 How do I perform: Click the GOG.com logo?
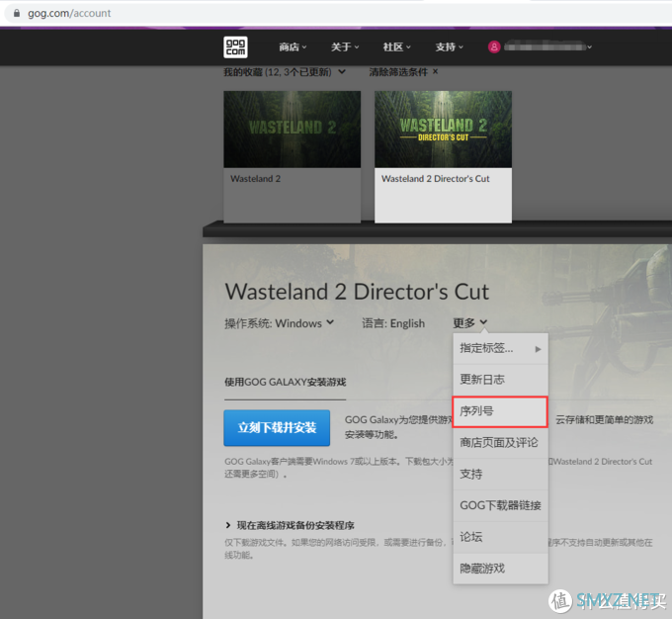[x=235, y=47]
